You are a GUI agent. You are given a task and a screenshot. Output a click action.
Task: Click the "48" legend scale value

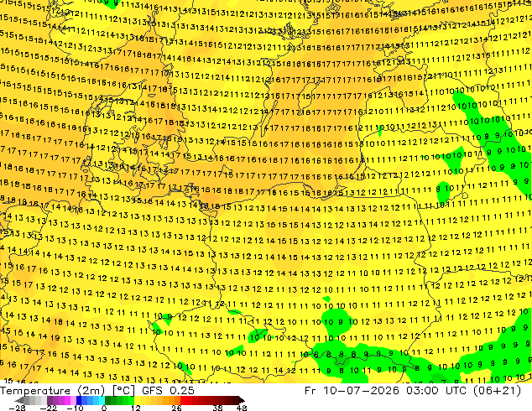coord(242,408)
